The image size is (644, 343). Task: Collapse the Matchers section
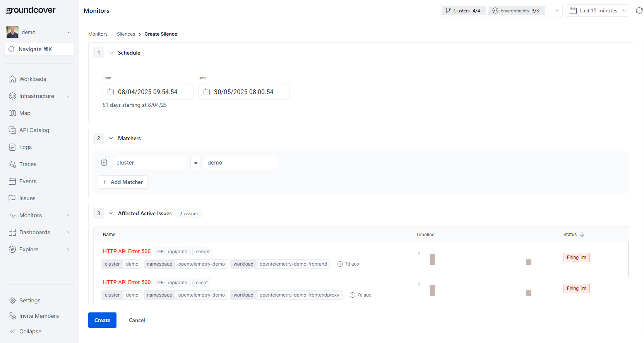tap(111, 138)
